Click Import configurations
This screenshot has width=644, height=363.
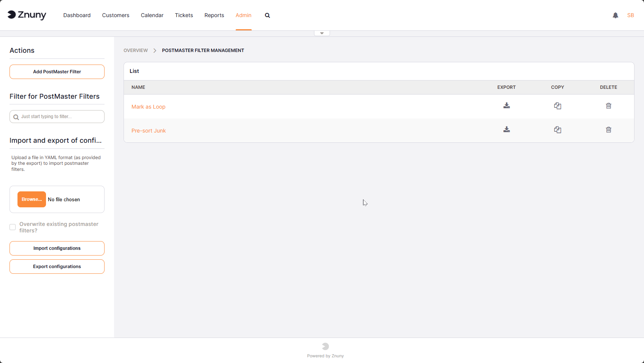57,248
